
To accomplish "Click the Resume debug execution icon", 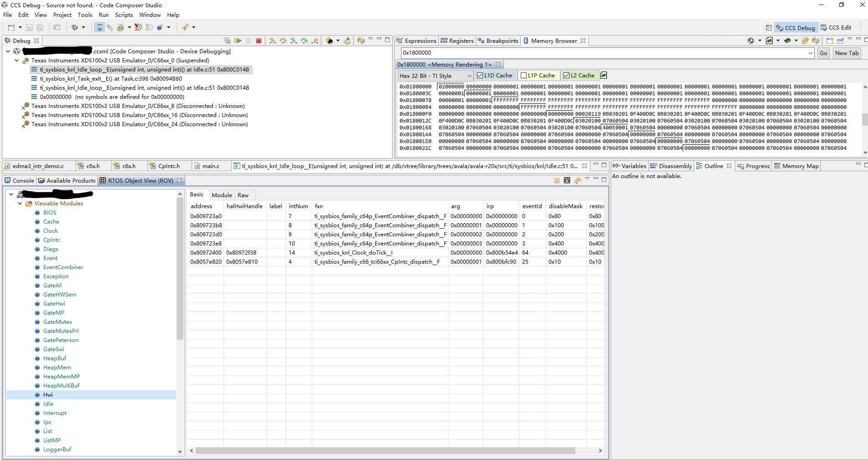I will click(x=238, y=41).
